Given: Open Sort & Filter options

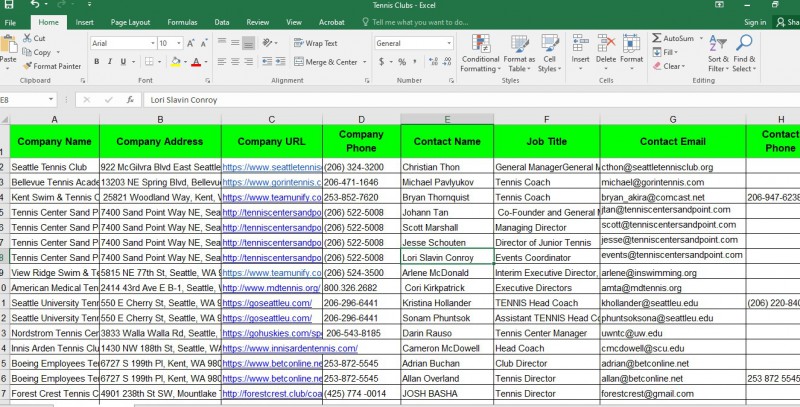Looking at the screenshot, I should pos(718,54).
